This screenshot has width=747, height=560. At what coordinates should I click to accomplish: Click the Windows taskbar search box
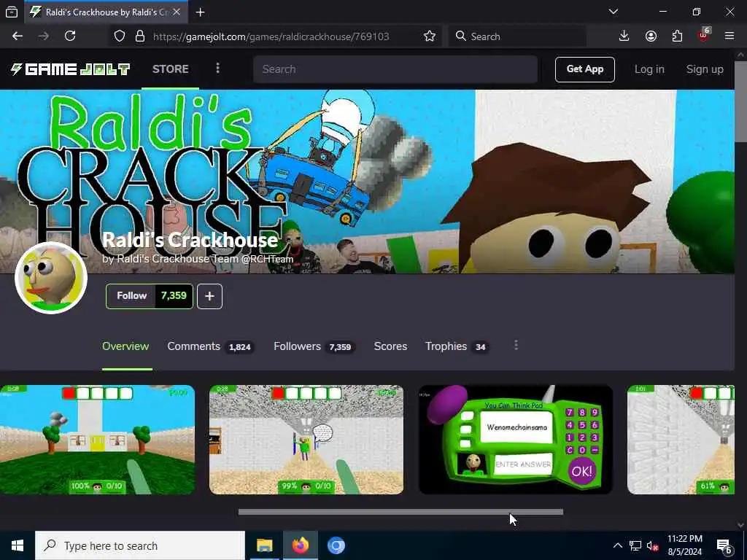click(140, 545)
